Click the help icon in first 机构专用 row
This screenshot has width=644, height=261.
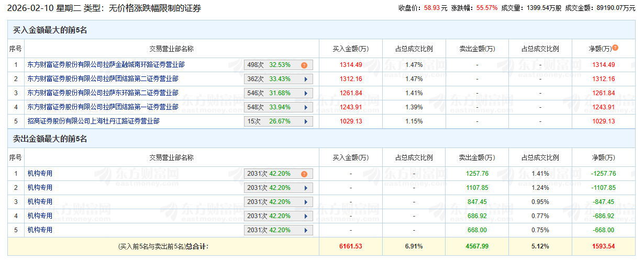point(304,174)
